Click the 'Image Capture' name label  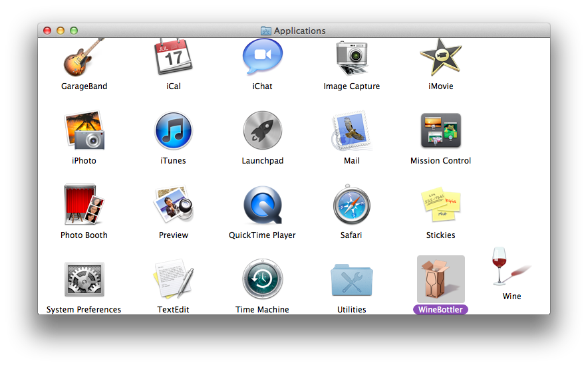coord(352,86)
